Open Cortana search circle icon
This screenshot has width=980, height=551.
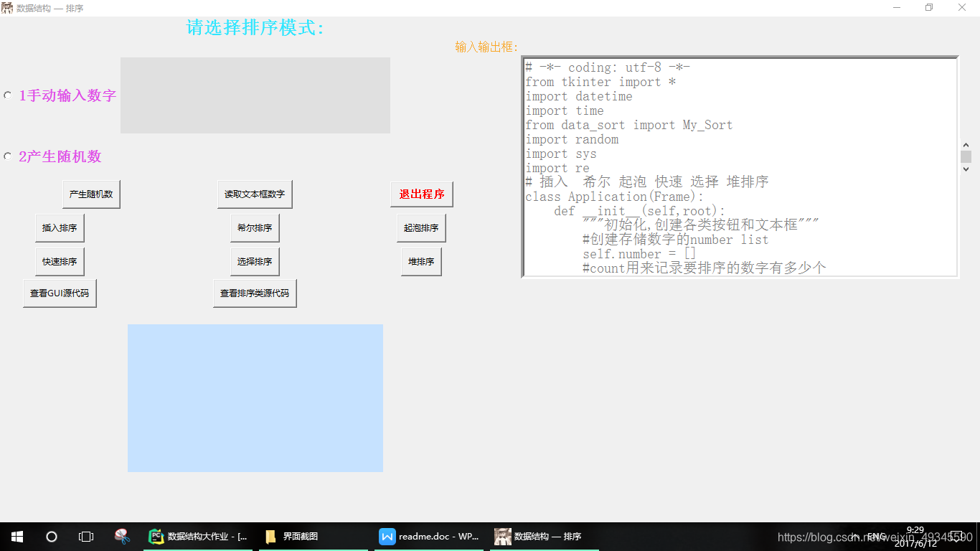(52, 536)
